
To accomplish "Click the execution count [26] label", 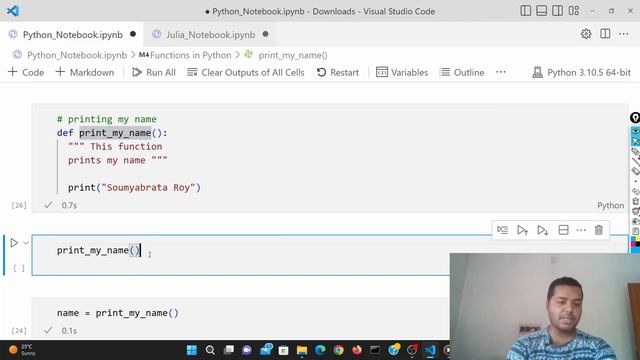I will (19, 205).
